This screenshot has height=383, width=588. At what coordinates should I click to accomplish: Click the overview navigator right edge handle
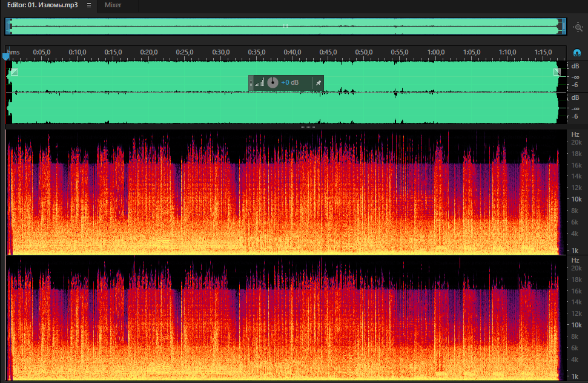[x=563, y=27]
